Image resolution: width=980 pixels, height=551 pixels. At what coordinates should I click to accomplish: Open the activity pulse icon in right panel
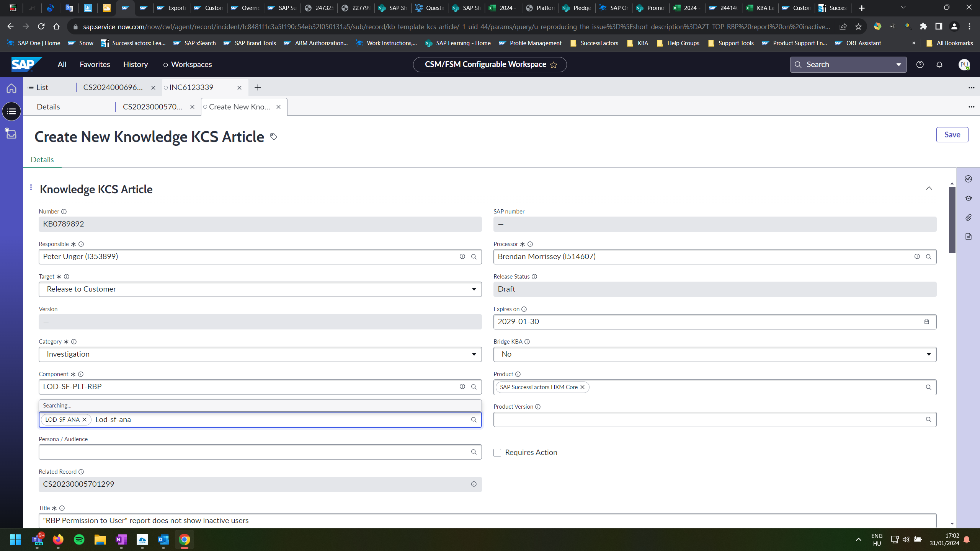click(969, 179)
